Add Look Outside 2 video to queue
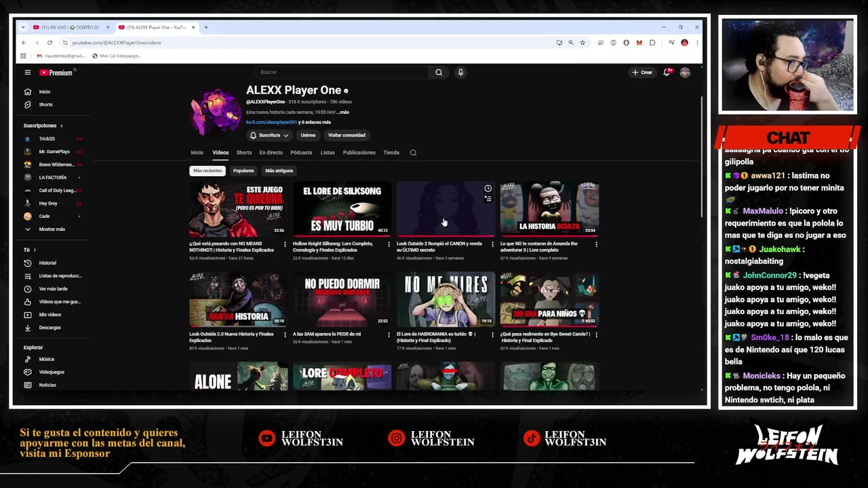 click(x=488, y=199)
